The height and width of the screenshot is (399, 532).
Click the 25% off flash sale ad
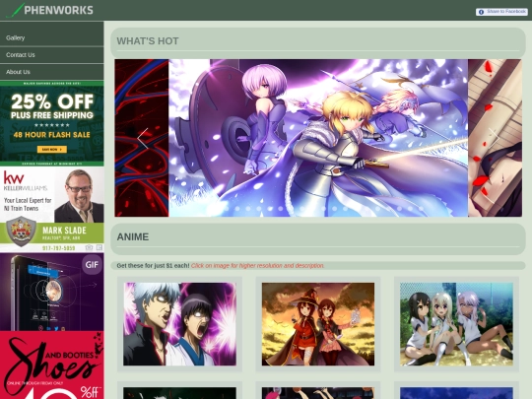(x=52, y=123)
